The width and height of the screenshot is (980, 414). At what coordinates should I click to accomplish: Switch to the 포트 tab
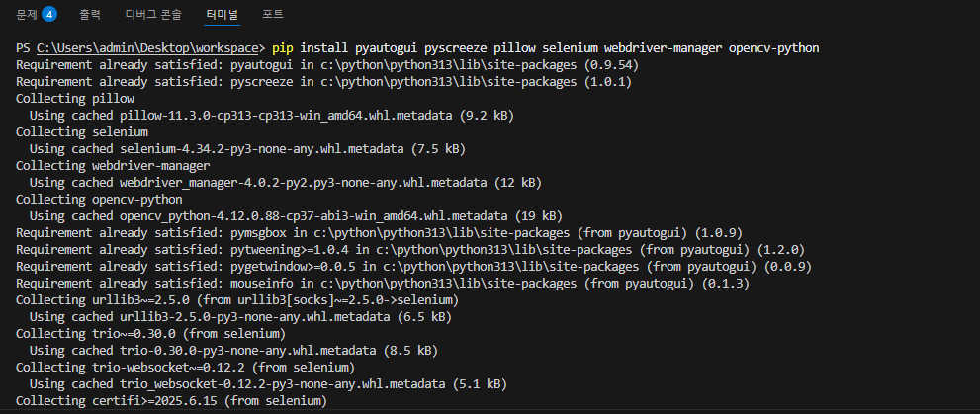pos(273,14)
